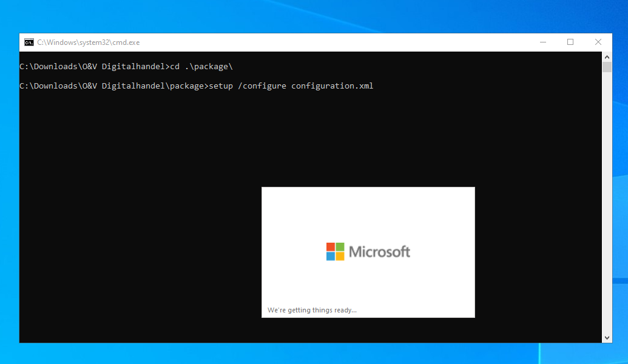Minimize the cmd.exe window
Screen dimensions: 628x364
click(x=542, y=42)
